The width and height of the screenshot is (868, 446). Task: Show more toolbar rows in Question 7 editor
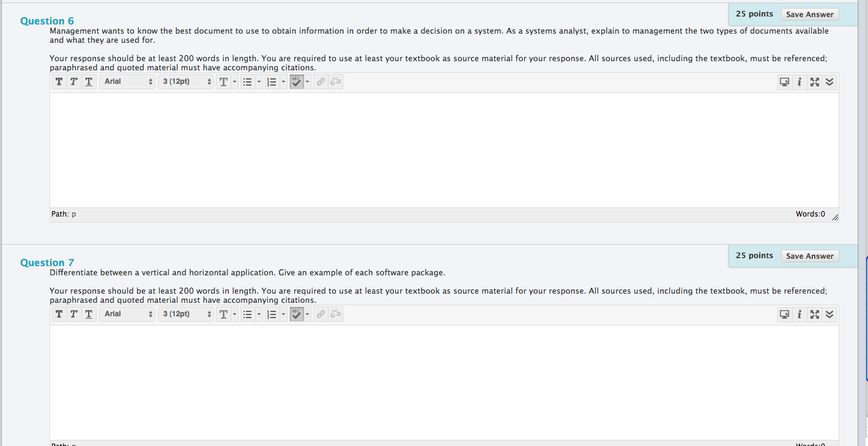[829, 314]
